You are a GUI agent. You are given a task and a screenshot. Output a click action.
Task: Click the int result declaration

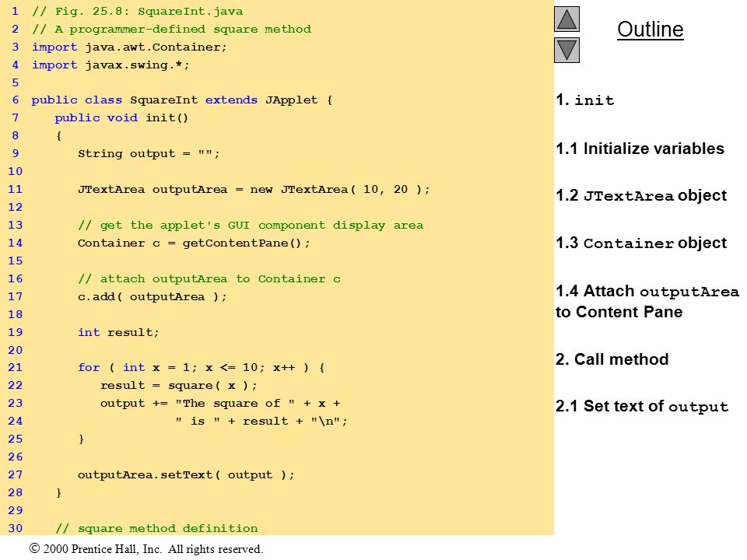click(118, 332)
